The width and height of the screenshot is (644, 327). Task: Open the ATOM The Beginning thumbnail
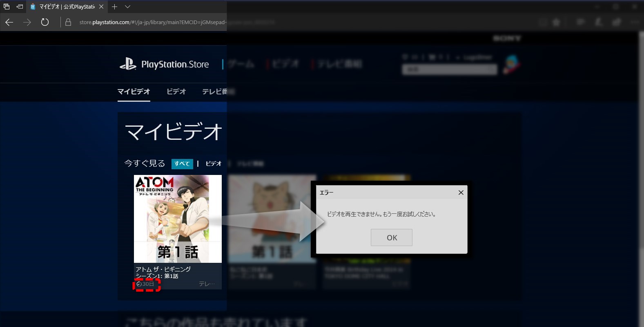178,219
